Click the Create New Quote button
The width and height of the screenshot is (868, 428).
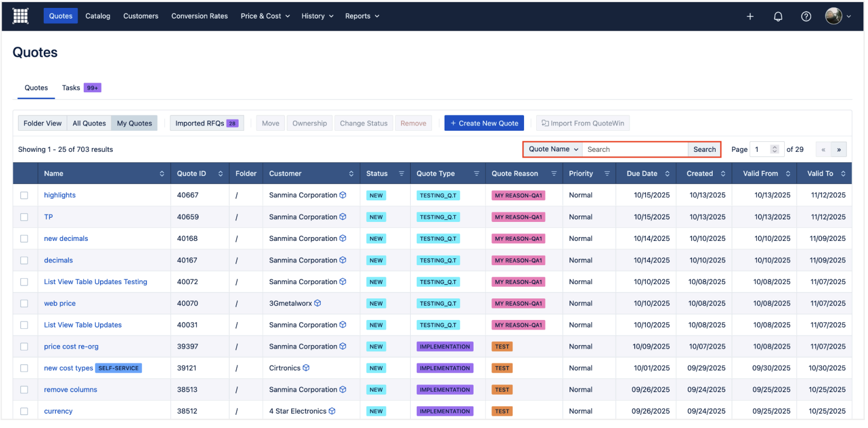click(484, 123)
